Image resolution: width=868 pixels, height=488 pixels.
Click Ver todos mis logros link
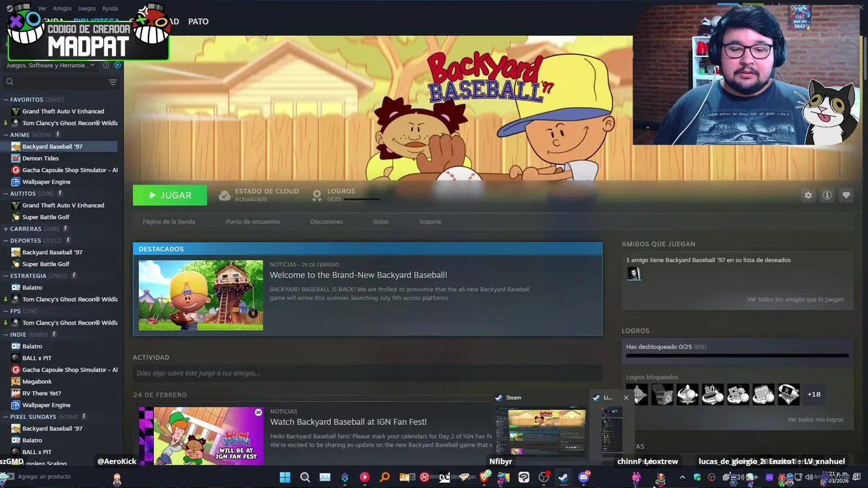(x=815, y=420)
